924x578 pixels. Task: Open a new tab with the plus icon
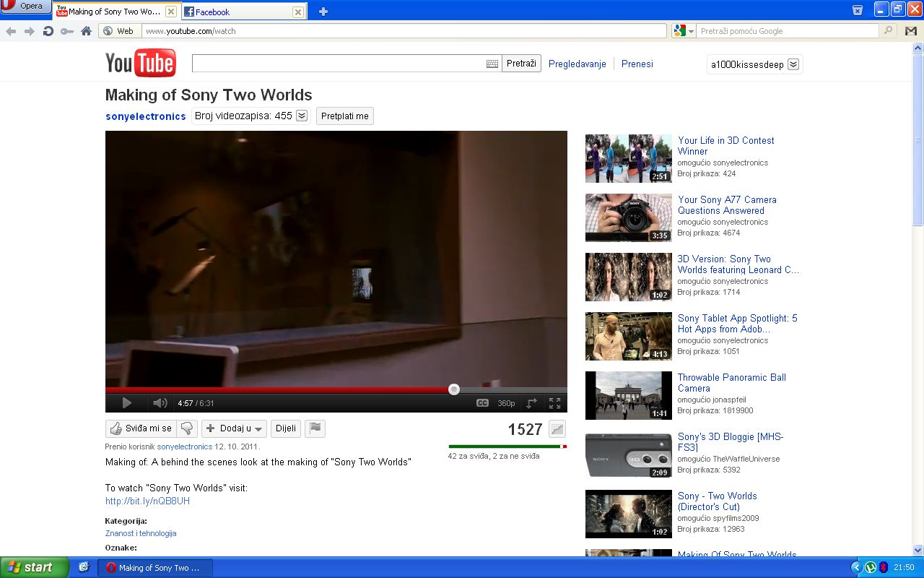323,12
